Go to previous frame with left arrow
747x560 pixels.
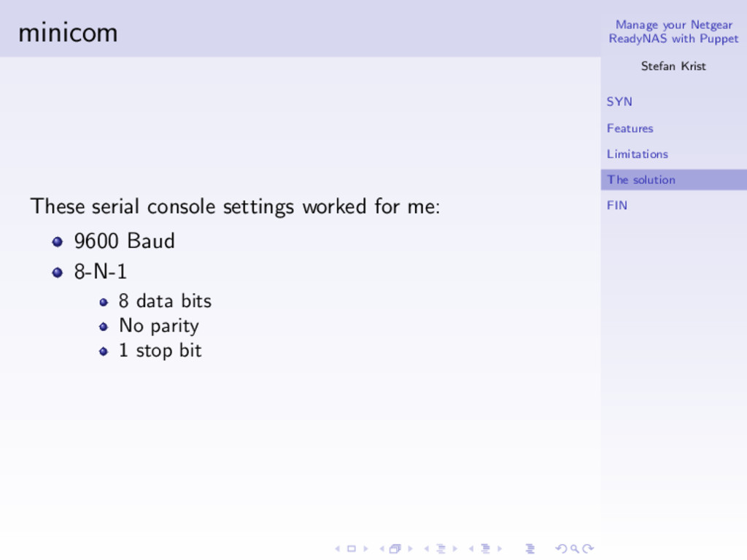(x=382, y=548)
